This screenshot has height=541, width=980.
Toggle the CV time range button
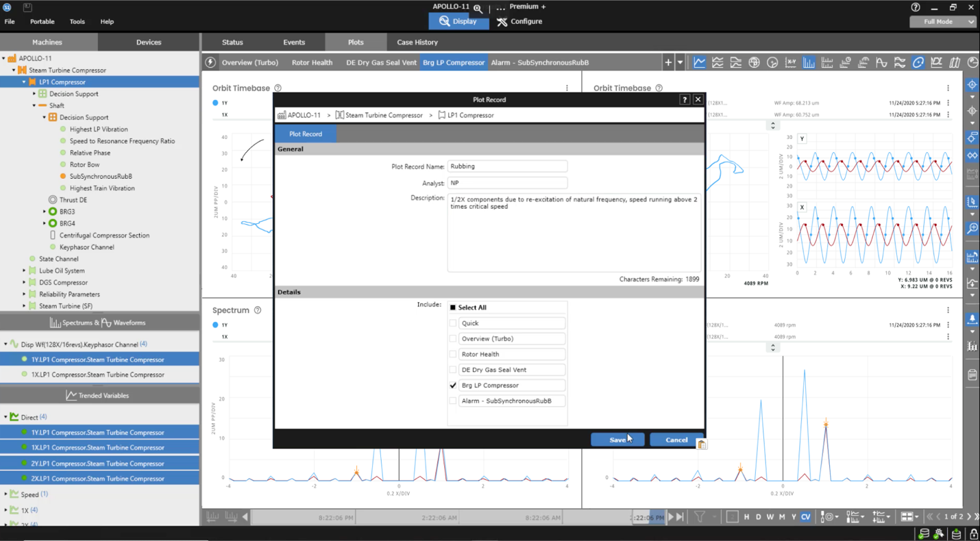tap(806, 517)
